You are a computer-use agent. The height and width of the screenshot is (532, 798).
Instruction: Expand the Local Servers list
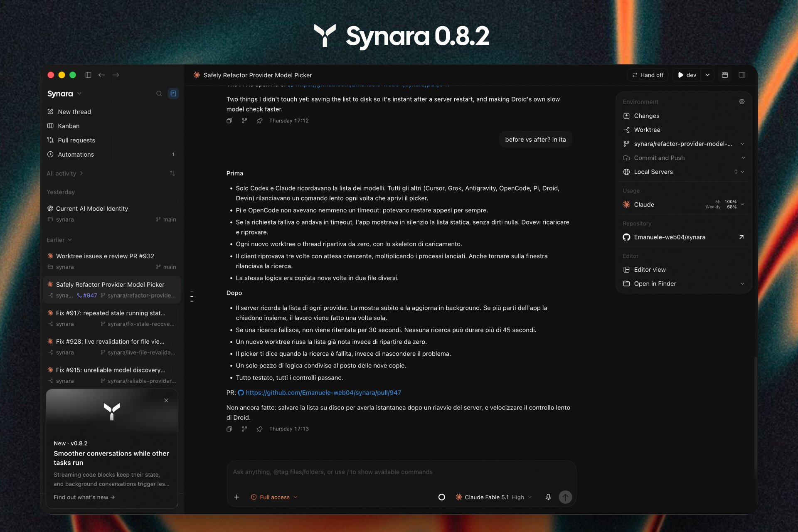click(x=742, y=172)
